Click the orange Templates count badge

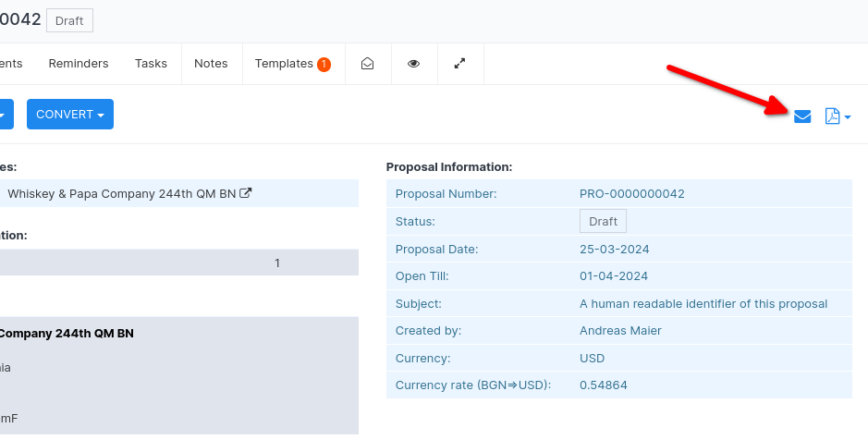324,65
